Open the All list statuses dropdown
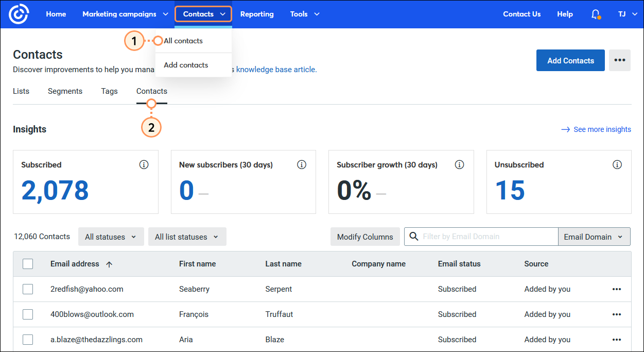 [x=187, y=237]
